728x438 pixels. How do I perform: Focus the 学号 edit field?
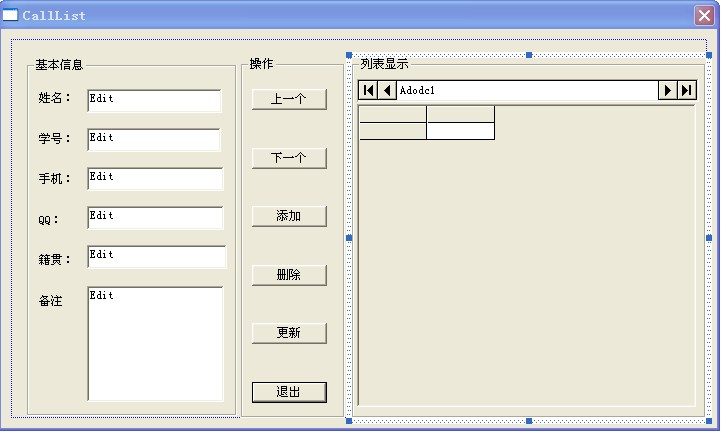click(x=154, y=140)
